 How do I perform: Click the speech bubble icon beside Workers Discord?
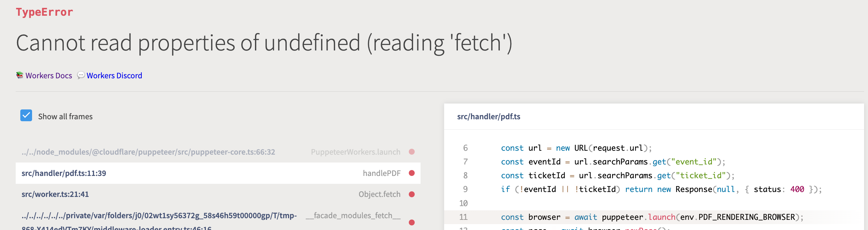pos(81,75)
